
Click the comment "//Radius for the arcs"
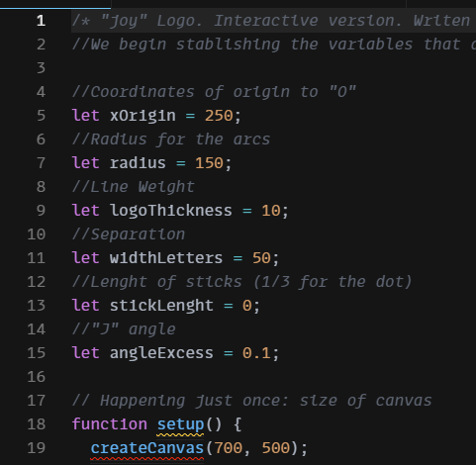click(171, 139)
